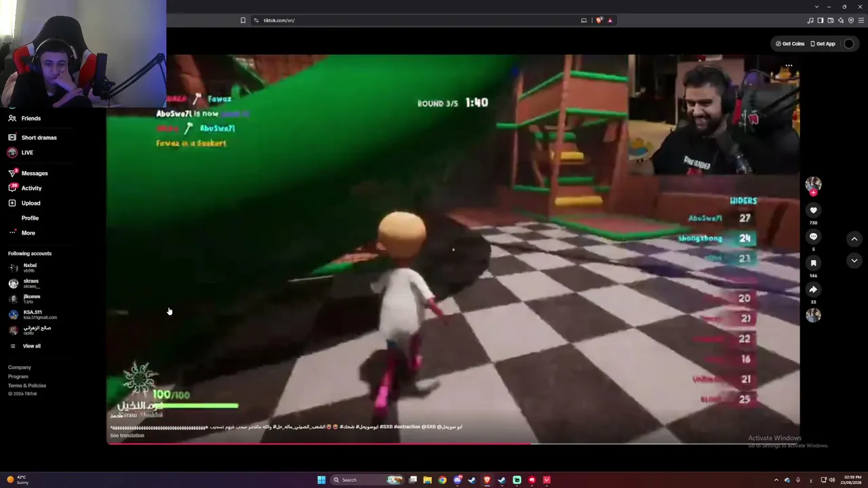Open the Nxbsl followed account
This screenshot has height=488, width=868.
click(x=22, y=268)
